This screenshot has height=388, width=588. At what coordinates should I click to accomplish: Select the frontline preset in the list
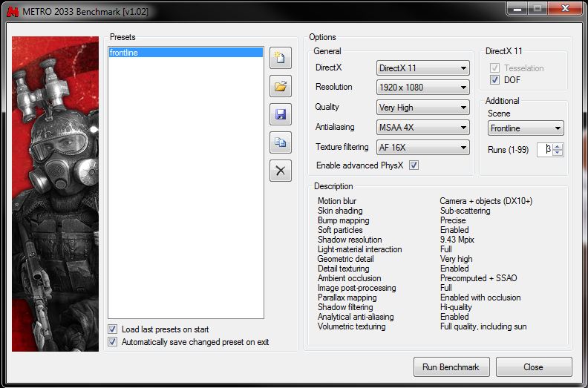(x=186, y=53)
